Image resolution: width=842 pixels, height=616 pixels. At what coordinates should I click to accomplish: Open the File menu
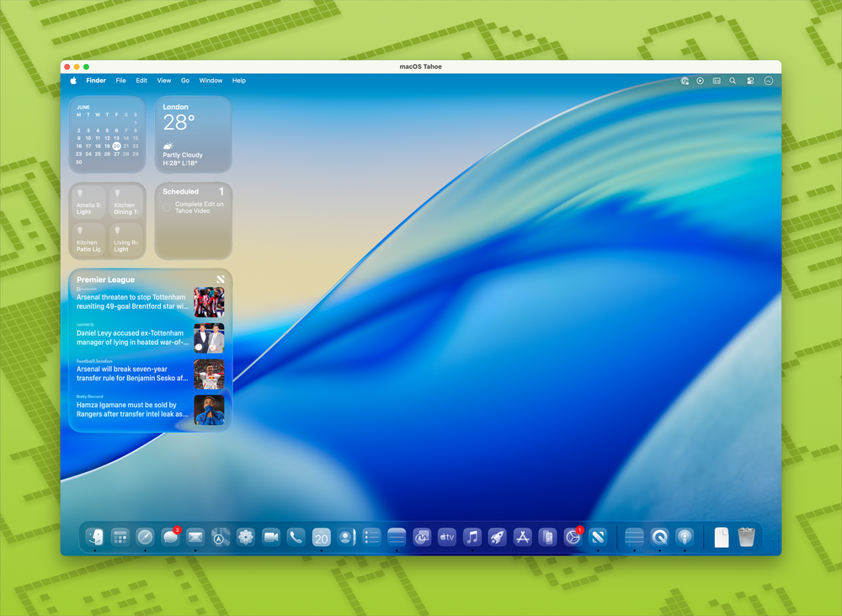tap(120, 81)
